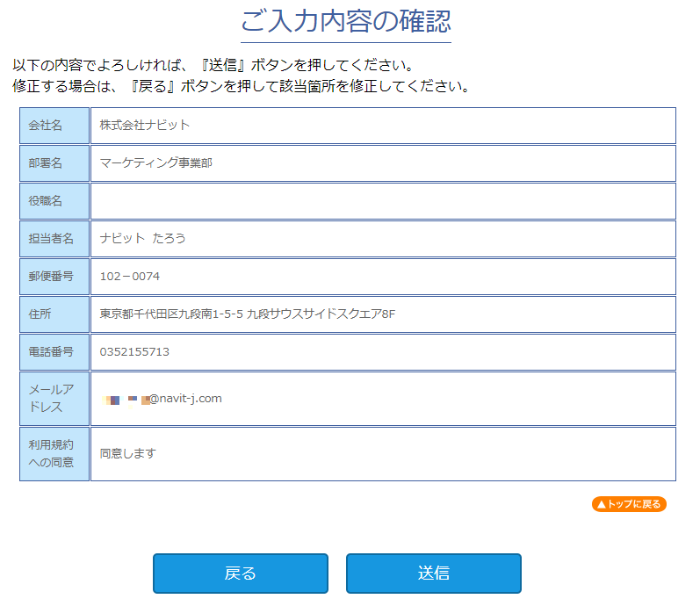Click the 東京都千代田区九段南 address text
The height and width of the screenshot is (606, 700).
pos(248,314)
